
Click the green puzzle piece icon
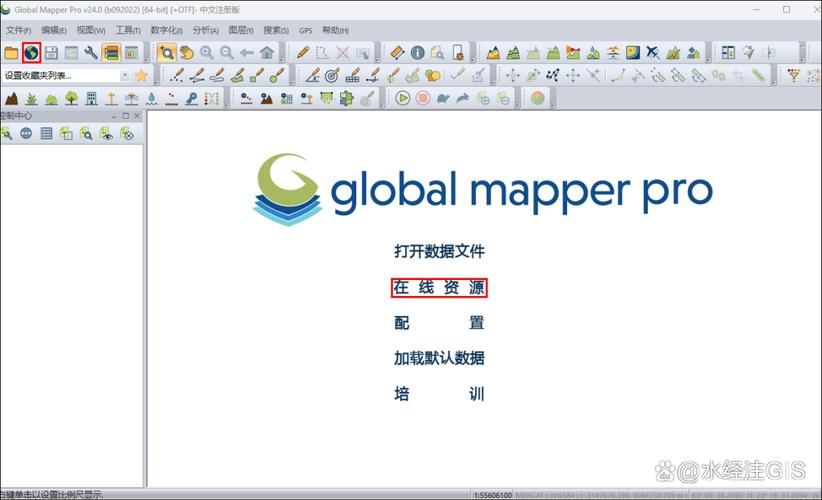346,98
